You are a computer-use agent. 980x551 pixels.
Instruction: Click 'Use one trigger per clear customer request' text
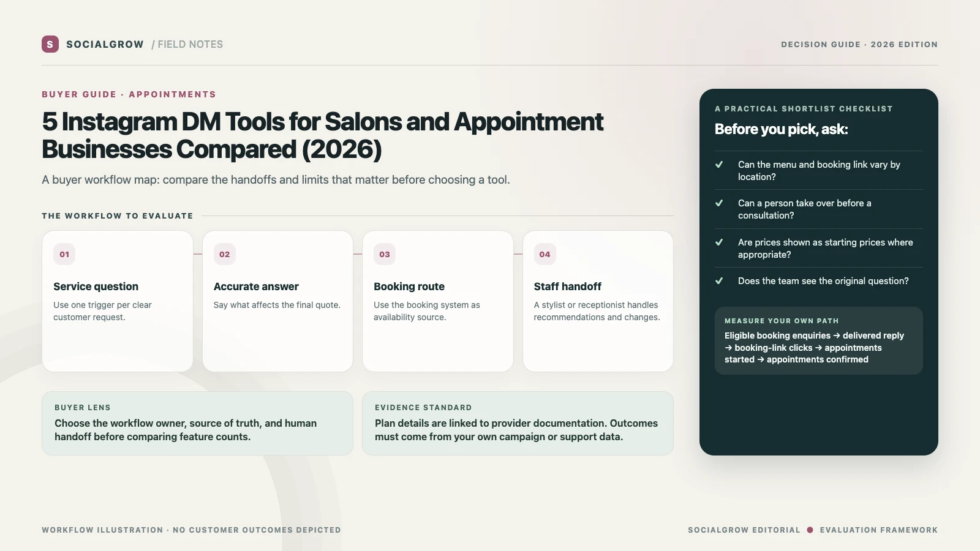(102, 311)
